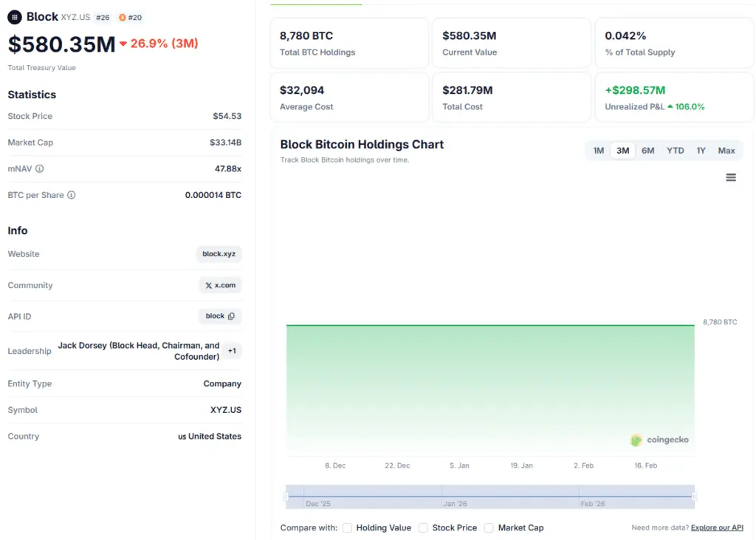Select the YTD time range
Image resolution: width=756 pixels, height=540 pixels.
coord(675,151)
